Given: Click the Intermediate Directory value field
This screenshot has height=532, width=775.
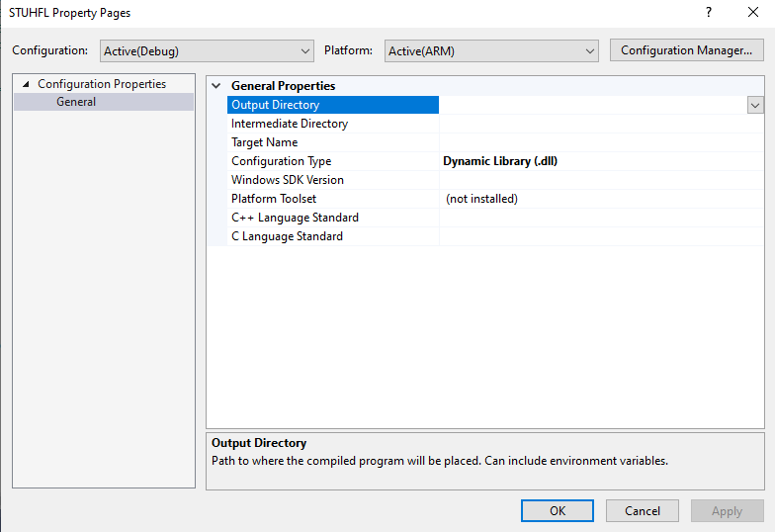Looking at the screenshot, I should click(x=601, y=124).
